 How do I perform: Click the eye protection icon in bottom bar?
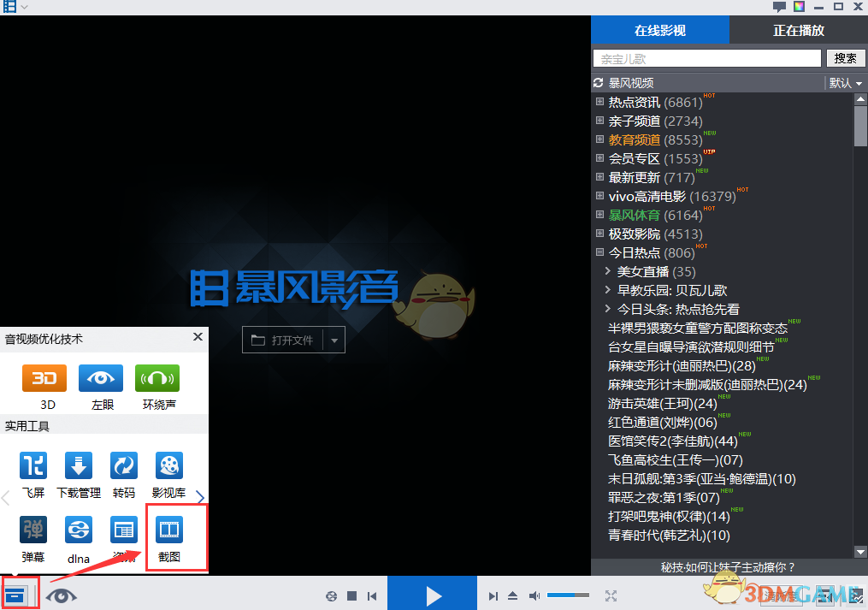coord(60,595)
